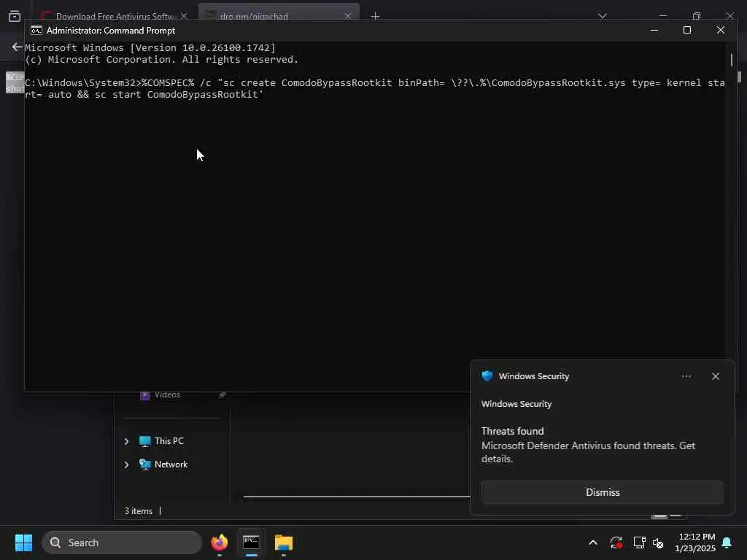Click the 3 items status text

pyautogui.click(x=138, y=511)
